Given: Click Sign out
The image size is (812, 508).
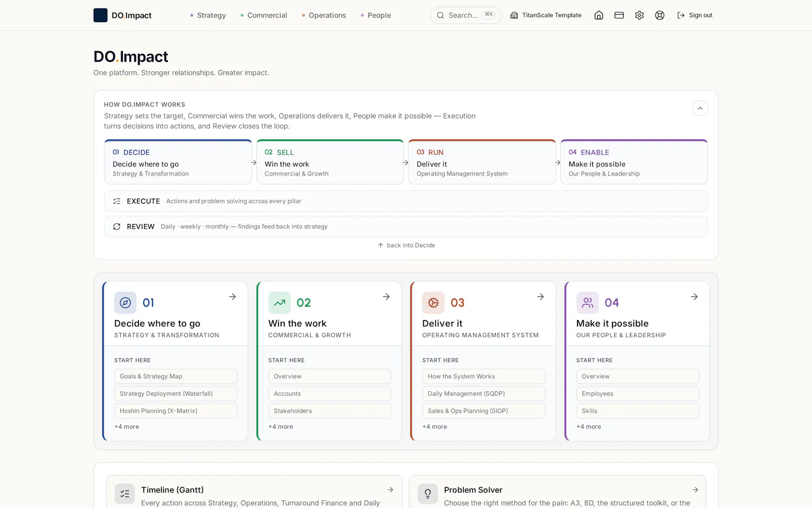Looking at the screenshot, I should pos(695,15).
